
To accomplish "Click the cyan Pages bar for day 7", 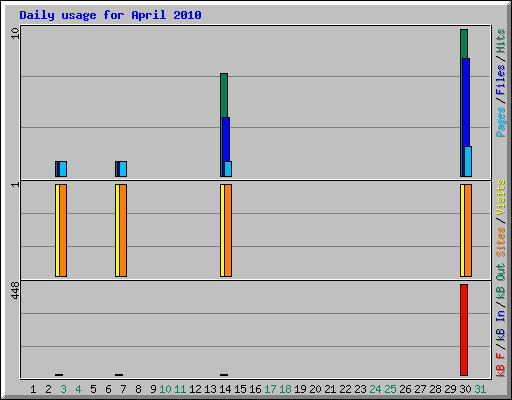I will [x=123, y=169].
